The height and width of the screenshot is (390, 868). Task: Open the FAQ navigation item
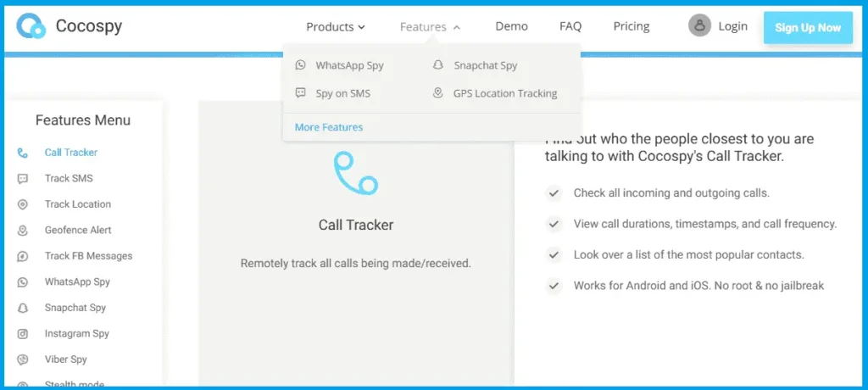[x=570, y=27]
